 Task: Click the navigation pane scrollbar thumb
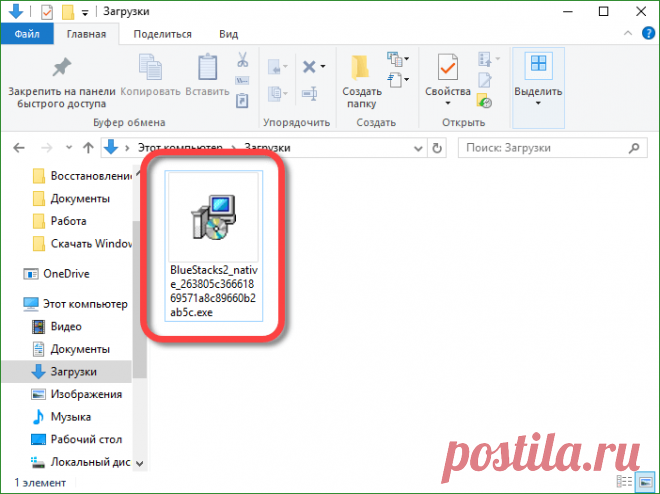pos(140,299)
